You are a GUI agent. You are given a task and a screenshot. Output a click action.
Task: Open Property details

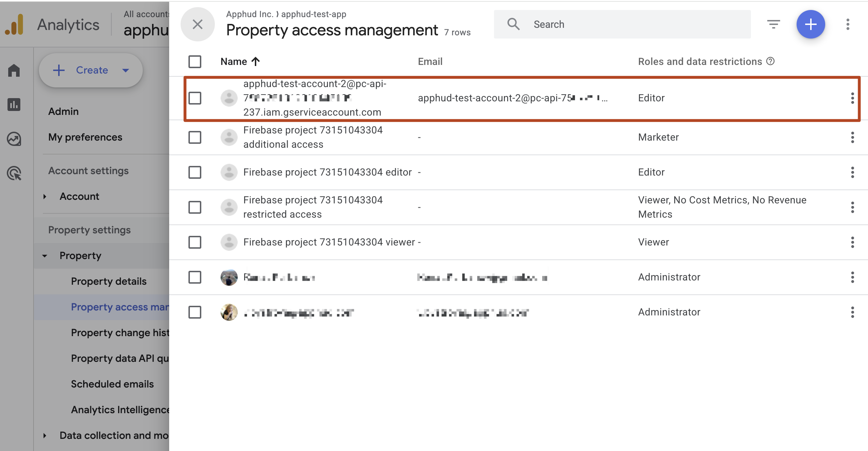click(x=109, y=282)
